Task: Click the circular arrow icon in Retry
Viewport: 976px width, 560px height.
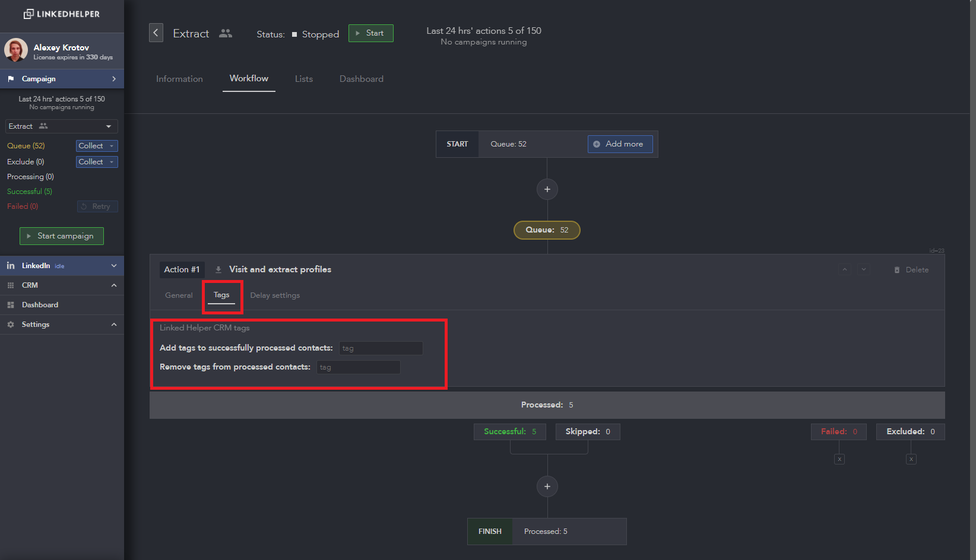Action: point(84,206)
